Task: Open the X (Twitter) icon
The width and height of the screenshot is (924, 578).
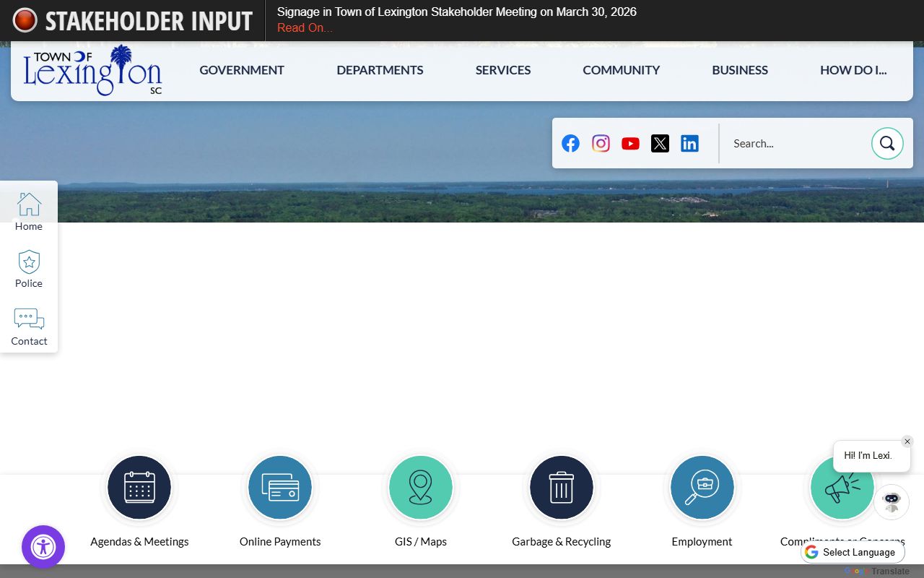Action: pyautogui.click(x=660, y=143)
